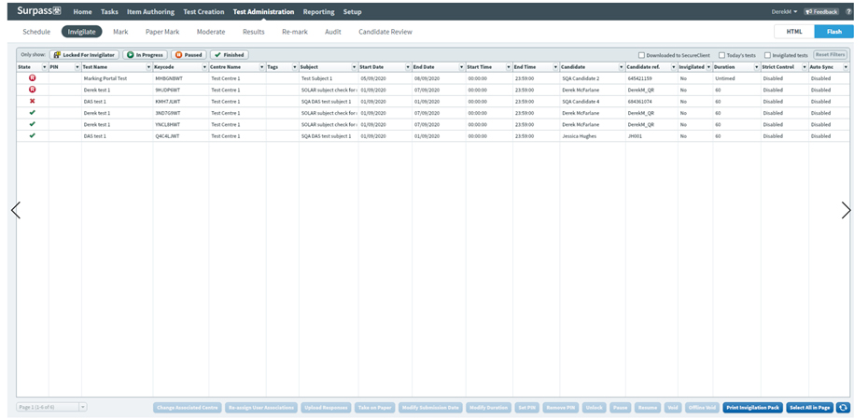
Task: Click green tick state for YNCL8HWT row
Action: [32, 124]
